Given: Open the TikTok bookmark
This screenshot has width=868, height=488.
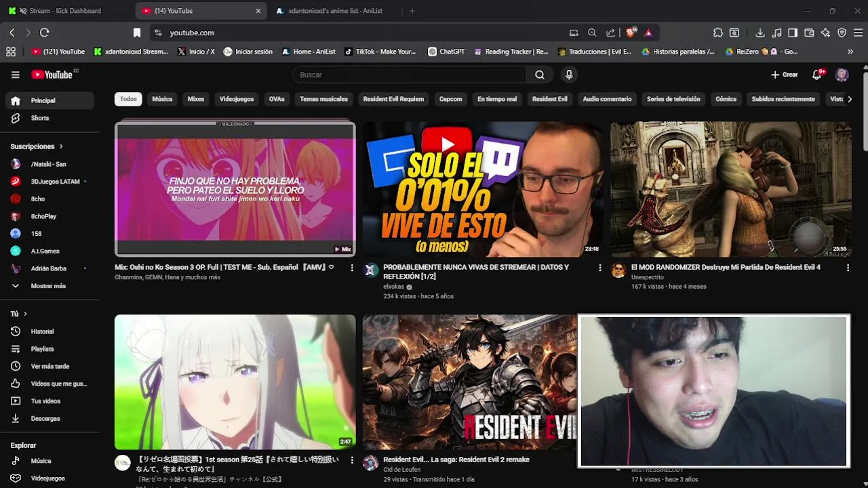Looking at the screenshot, I should point(380,52).
